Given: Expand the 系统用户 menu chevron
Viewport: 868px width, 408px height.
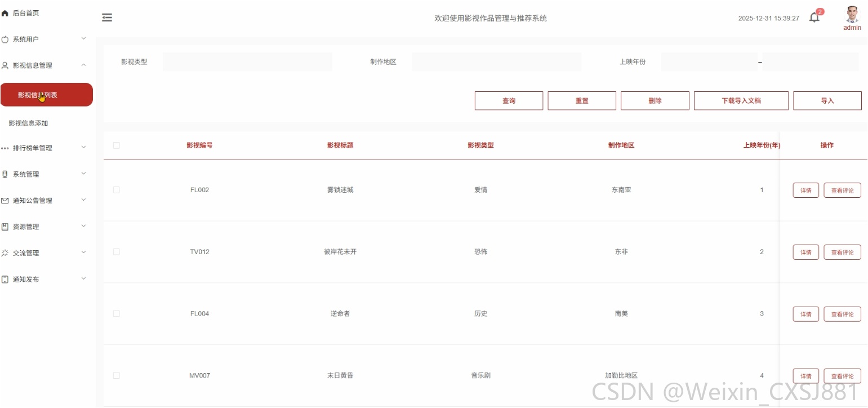Looking at the screenshot, I should (x=83, y=39).
